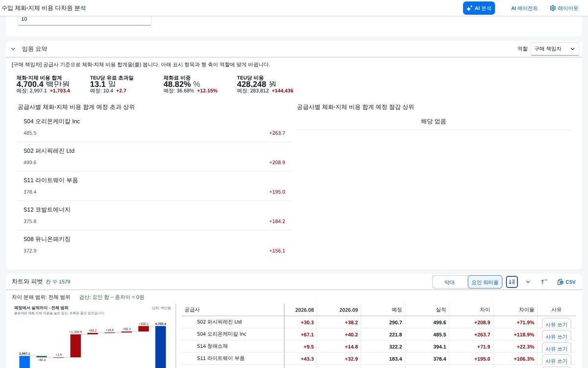
Task: Select S08 유니온패키징 in summary list
Action: [x=154, y=245]
